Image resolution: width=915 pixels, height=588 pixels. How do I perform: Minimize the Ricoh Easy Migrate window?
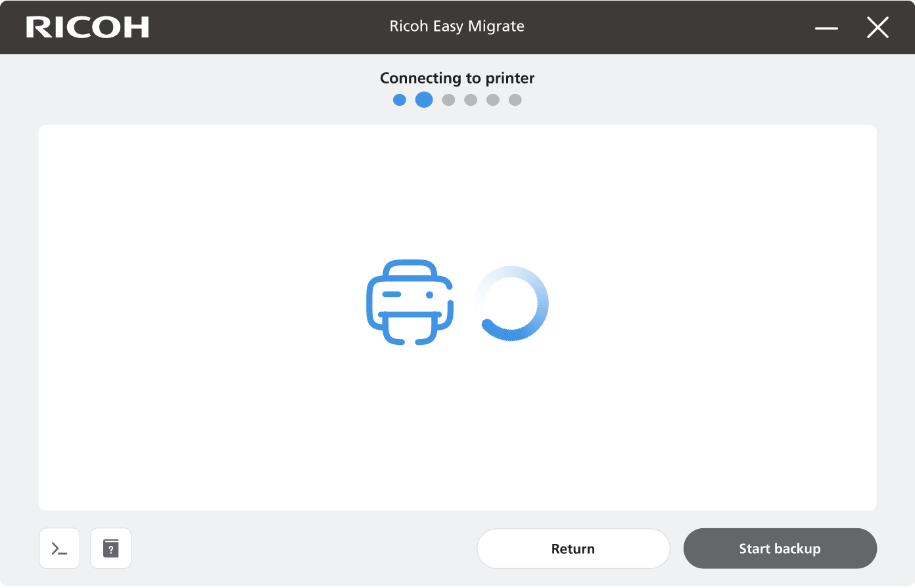pos(826,28)
